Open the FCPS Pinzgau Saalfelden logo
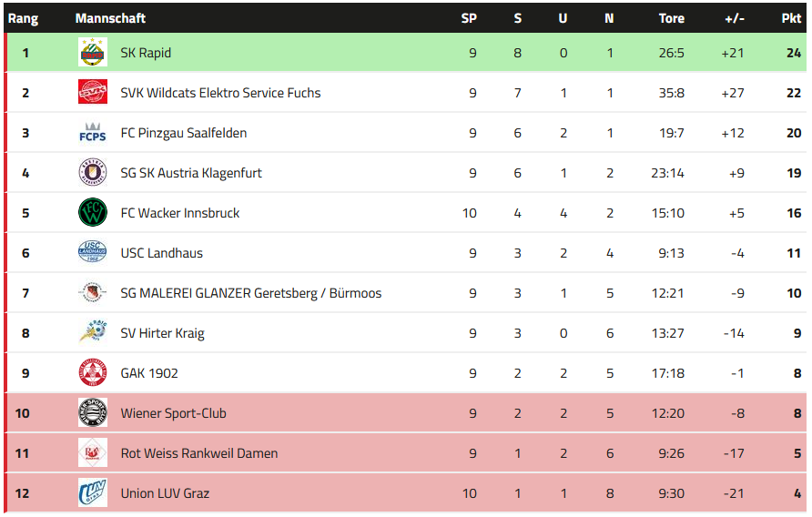 pyautogui.click(x=93, y=133)
